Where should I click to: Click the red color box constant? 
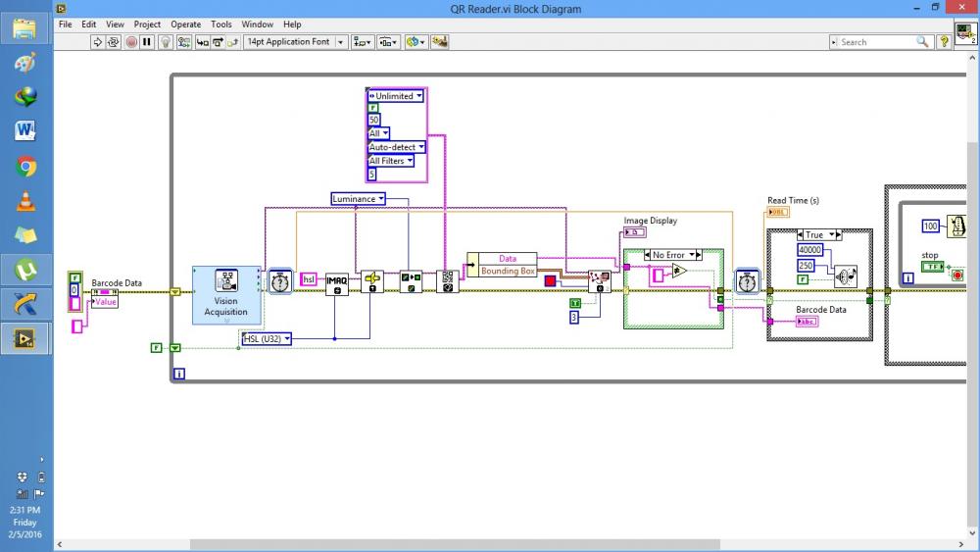coord(550,280)
